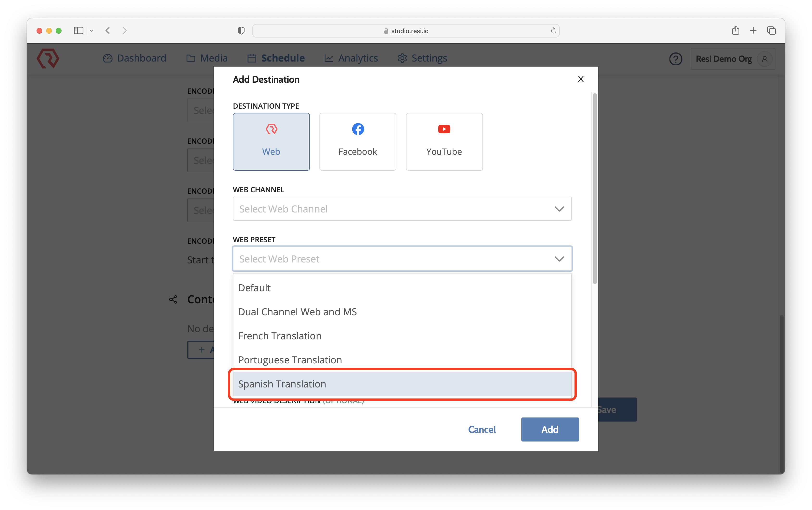Choose French Translation from list

click(x=280, y=336)
